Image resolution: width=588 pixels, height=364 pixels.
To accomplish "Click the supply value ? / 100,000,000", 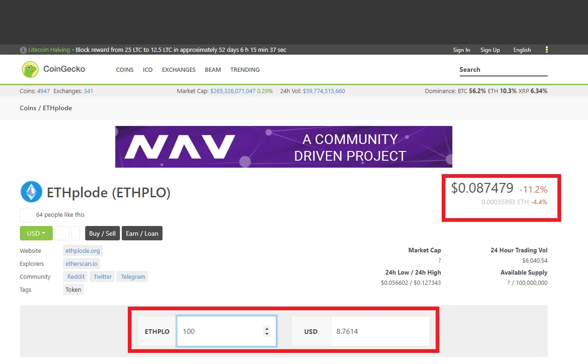I will (x=527, y=283).
